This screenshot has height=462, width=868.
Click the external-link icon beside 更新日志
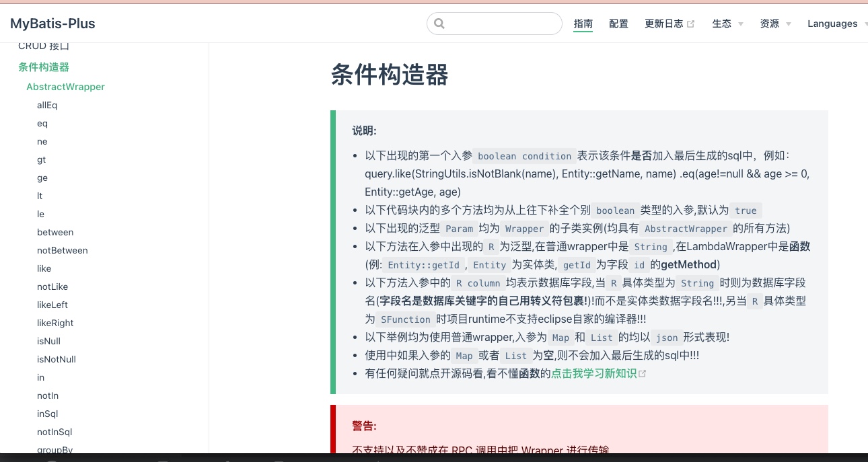690,22
